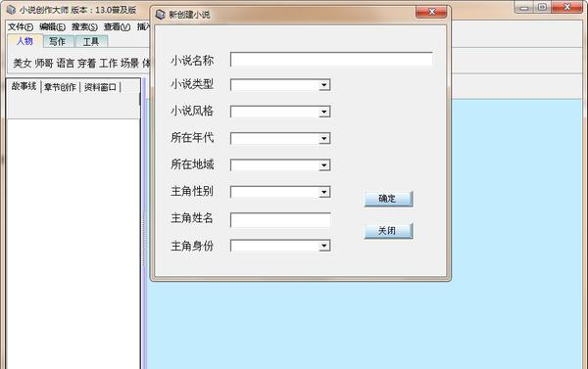Click 美女 in the character toolbar

23,64
